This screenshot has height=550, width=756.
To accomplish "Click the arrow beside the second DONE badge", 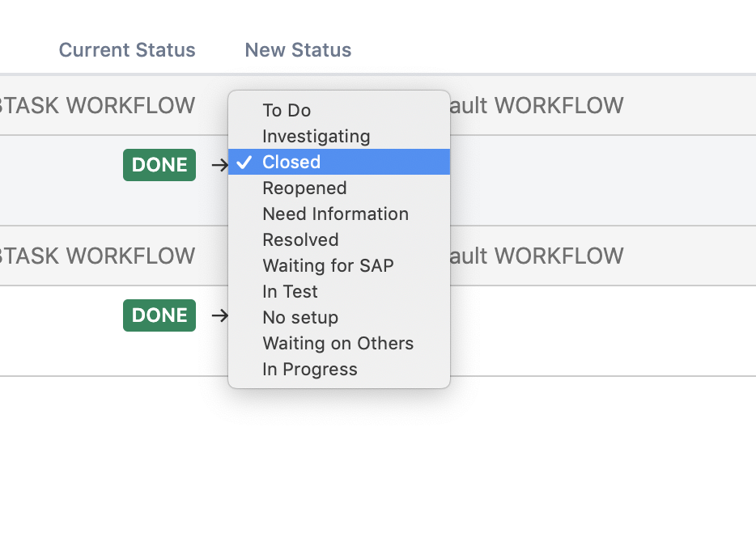I will click(x=220, y=315).
